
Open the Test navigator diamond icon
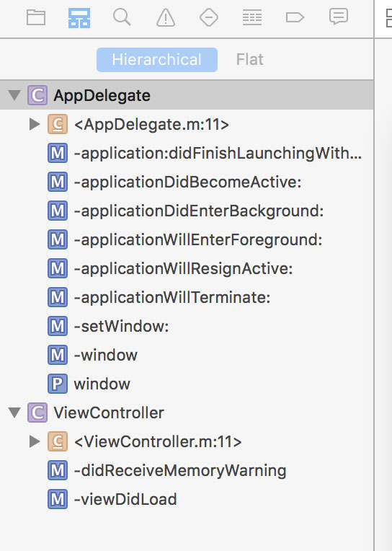coord(209,17)
